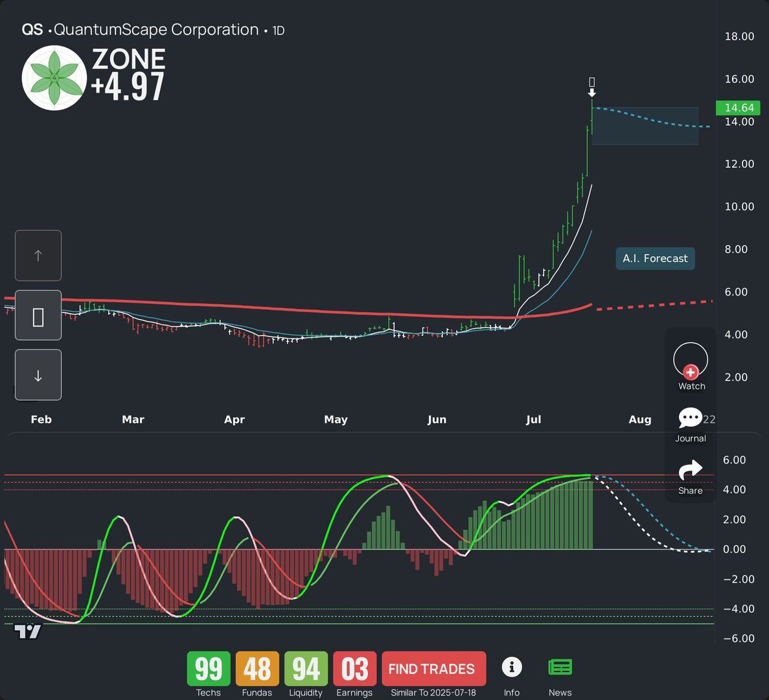The width and height of the screenshot is (769, 700).
Task: Click the shaded forecast zone box
Action: pos(645,126)
